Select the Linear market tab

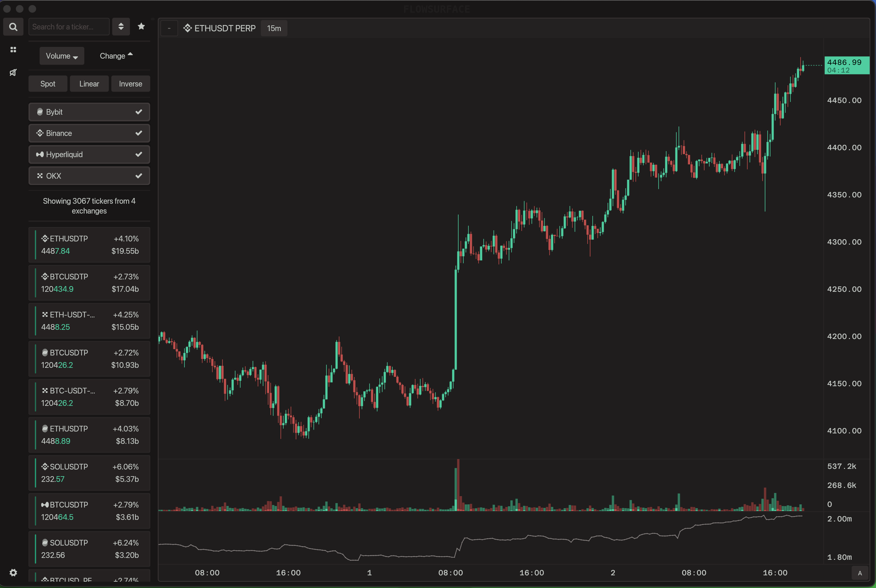click(x=89, y=84)
